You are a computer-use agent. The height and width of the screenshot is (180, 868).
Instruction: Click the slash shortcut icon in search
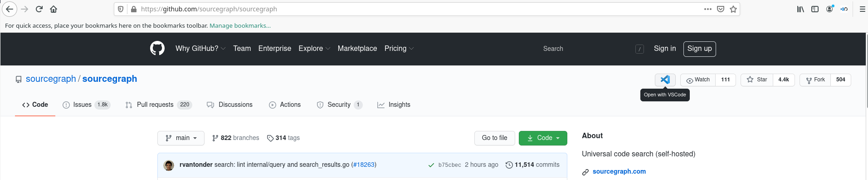click(639, 49)
